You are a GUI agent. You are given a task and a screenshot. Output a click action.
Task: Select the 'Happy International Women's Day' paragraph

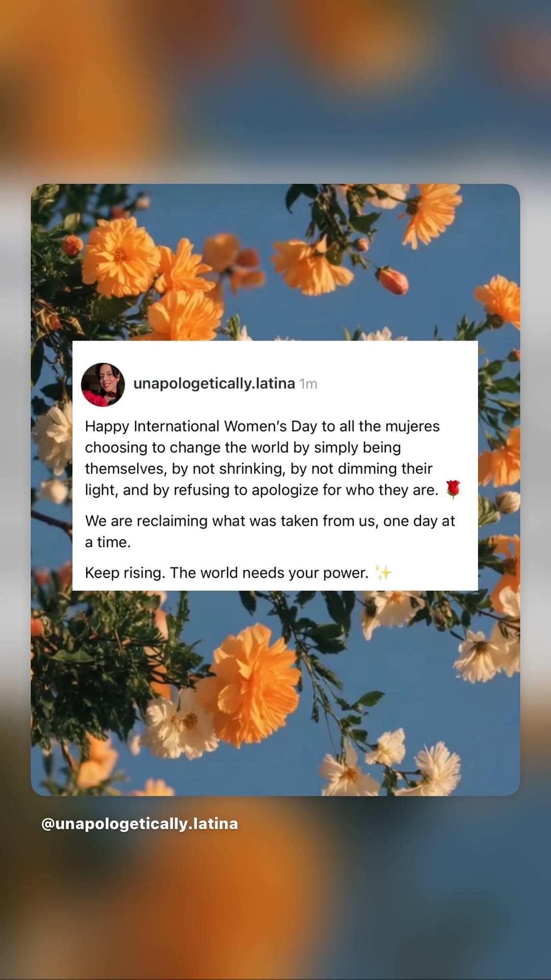273,458
